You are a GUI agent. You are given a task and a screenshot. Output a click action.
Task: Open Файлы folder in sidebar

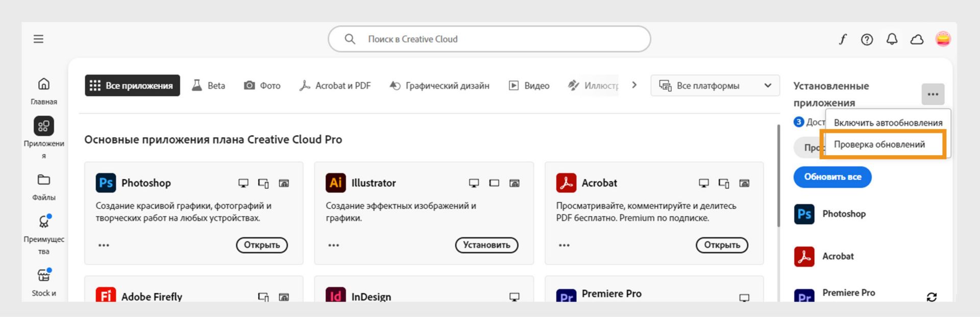[x=44, y=186]
